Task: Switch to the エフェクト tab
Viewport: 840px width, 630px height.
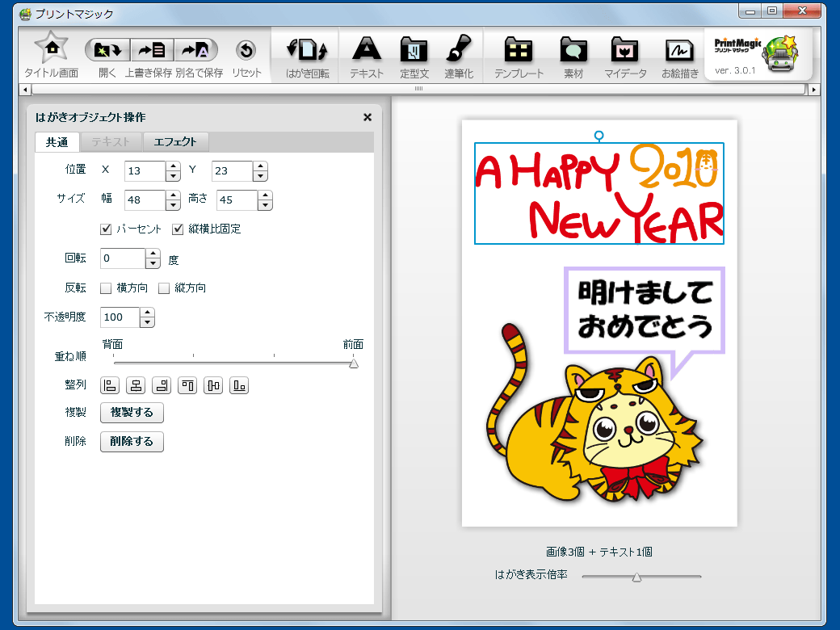Action: pos(175,142)
